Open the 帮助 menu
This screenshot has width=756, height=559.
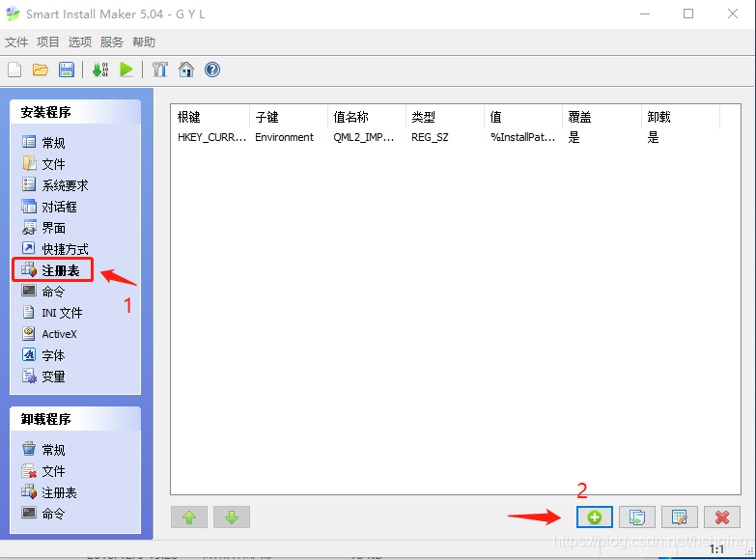(x=144, y=42)
